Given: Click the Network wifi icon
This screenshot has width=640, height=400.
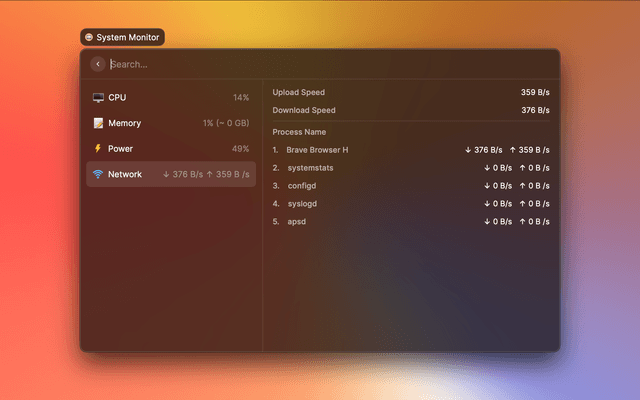Looking at the screenshot, I should [98, 174].
